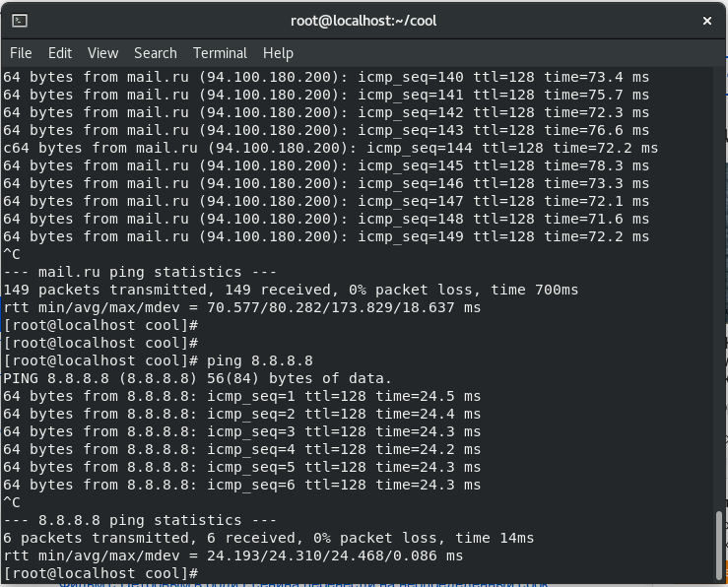
Task: Open the Help menu
Action: pyautogui.click(x=278, y=53)
